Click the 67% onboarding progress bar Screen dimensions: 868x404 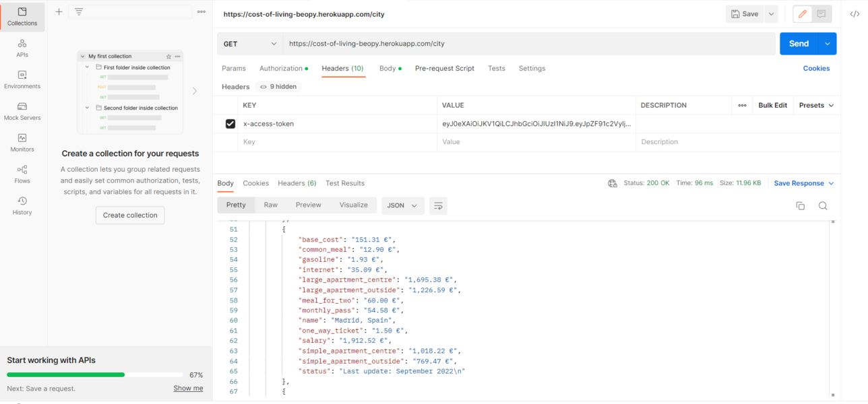94,374
